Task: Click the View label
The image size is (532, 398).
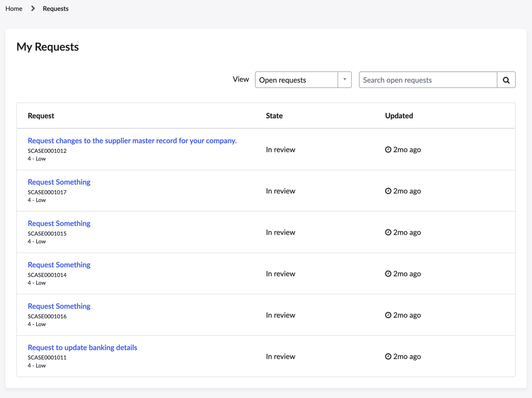Action: (x=241, y=80)
